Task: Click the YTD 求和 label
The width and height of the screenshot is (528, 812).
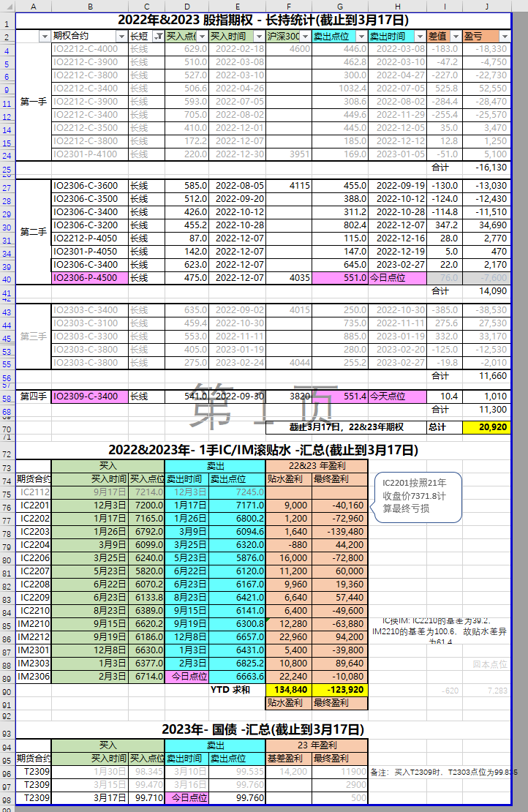Action: point(230,691)
